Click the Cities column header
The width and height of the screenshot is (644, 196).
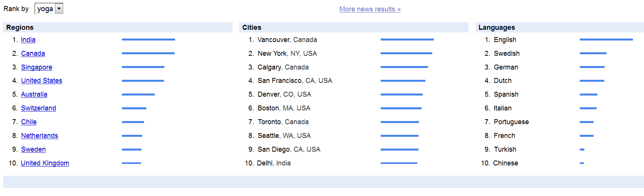(x=354, y=28)
